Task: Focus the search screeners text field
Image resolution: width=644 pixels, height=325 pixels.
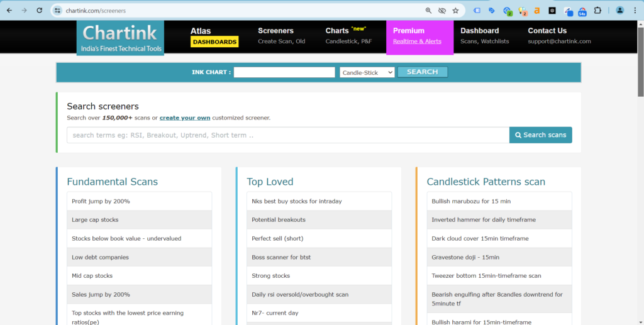Action: [x=288, y=135]
